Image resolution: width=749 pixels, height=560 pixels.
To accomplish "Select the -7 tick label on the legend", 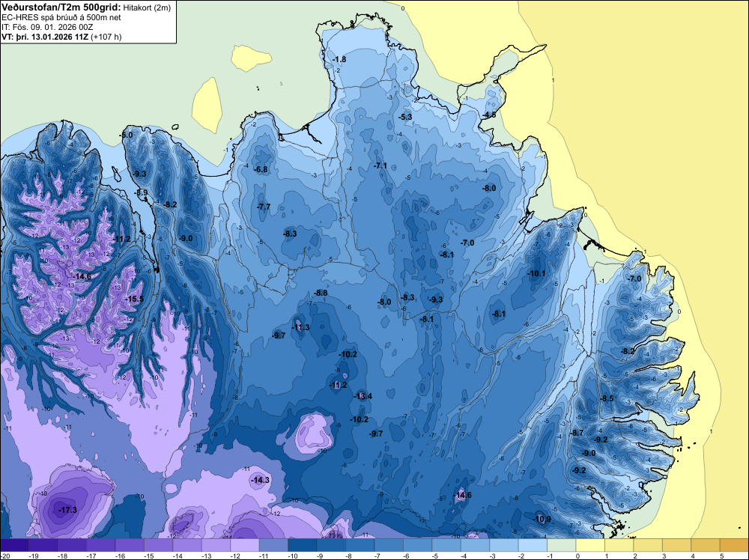I will (378, 556).
